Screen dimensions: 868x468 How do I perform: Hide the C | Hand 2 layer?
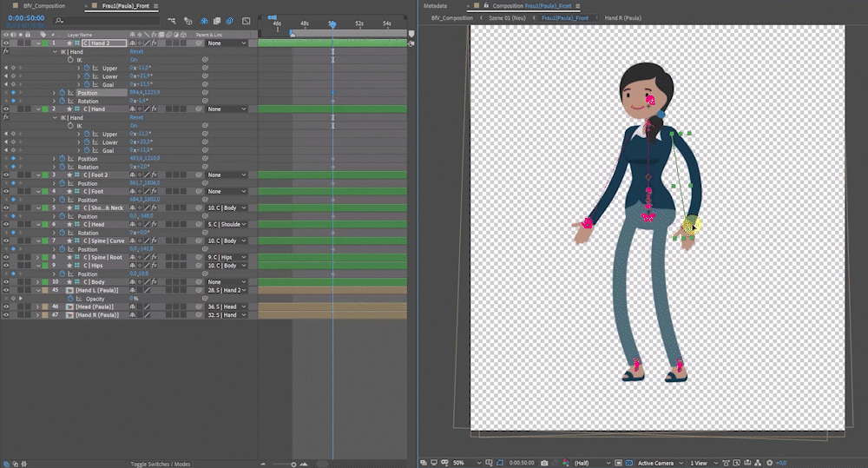coord(6,43)
